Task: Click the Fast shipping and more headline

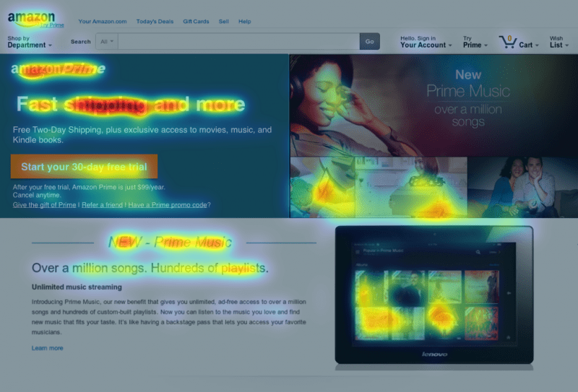Action: point(131,104)
